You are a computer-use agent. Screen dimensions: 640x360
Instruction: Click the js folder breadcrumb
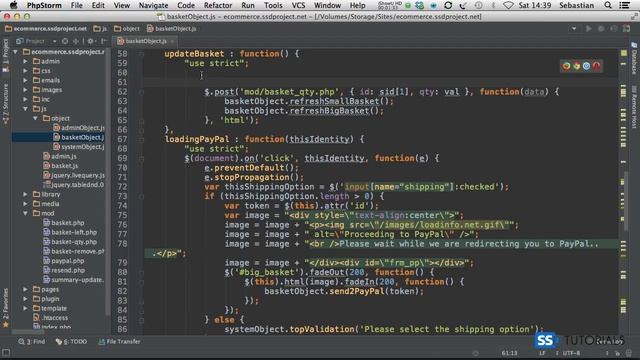tap(100, 29)
